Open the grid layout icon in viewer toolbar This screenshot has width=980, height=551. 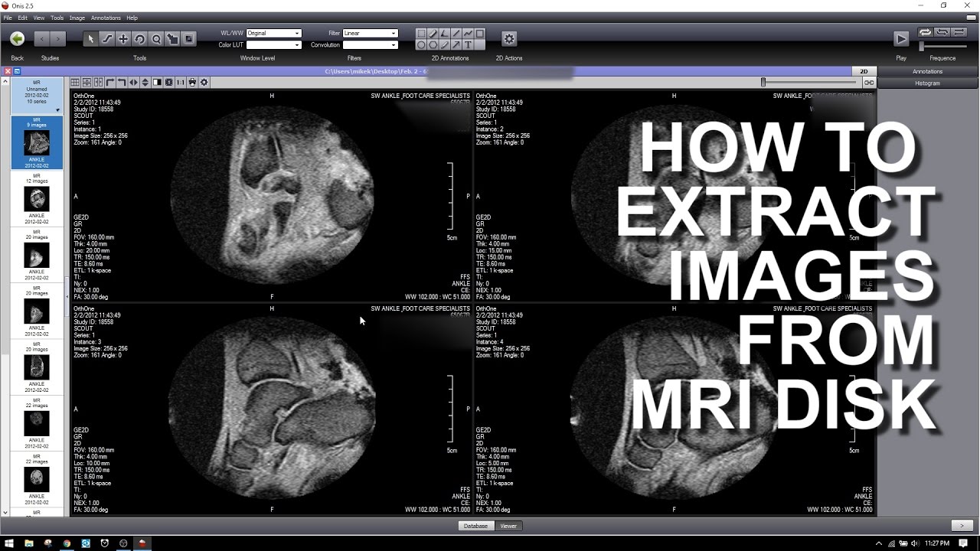click(75, 82)
